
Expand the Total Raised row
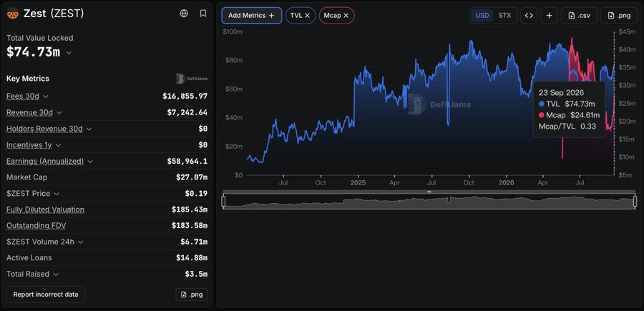pos(55,274)
